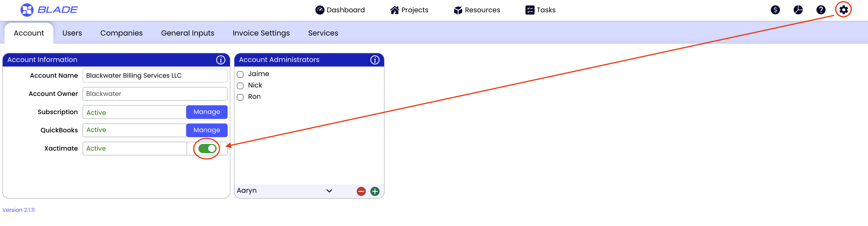Switch to the Users tab
Image resolution: width=868 pixels, height=226 pixels.
(72, 33)
